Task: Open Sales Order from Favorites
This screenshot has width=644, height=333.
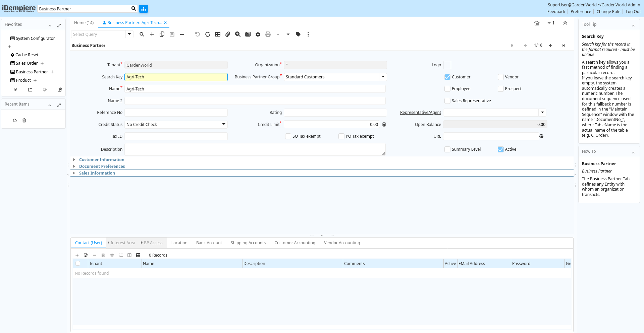Action: [27, 63]
